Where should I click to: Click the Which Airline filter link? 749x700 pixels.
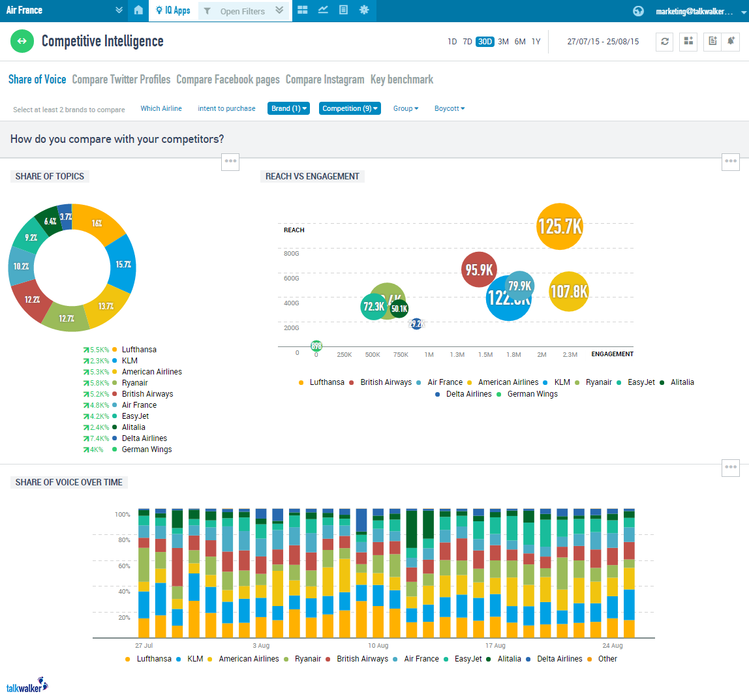point(161,108)
